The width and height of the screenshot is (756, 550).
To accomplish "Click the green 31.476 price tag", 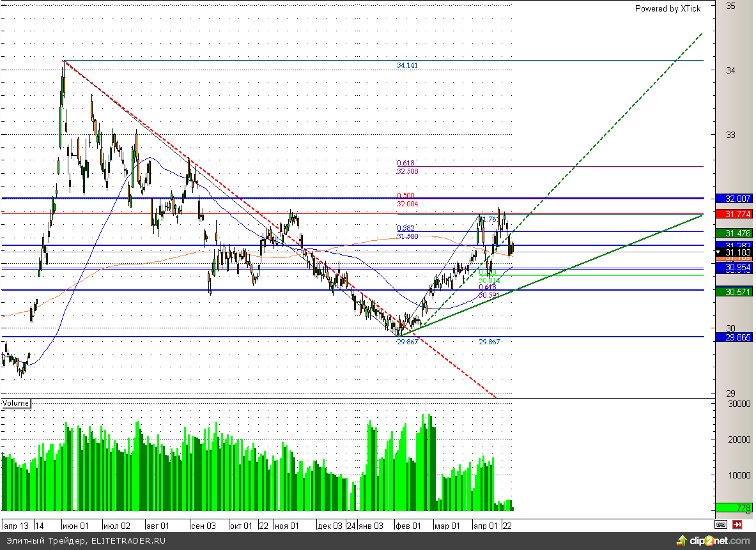I will pos(734,233).
